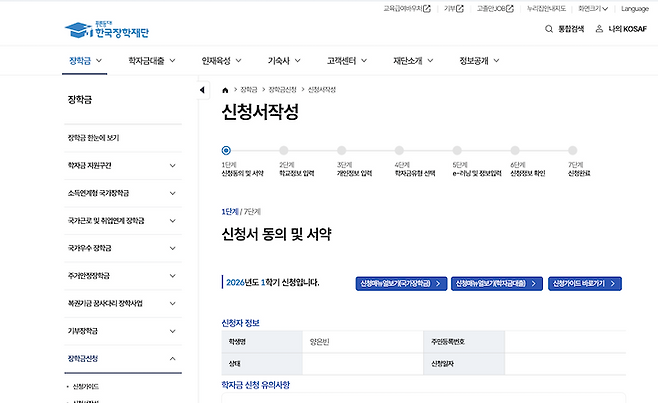Click arrow icon on 신청가이드 바로가기 button
The width and height of the screenshot is (658, 403).
click(x=613, y=284)
